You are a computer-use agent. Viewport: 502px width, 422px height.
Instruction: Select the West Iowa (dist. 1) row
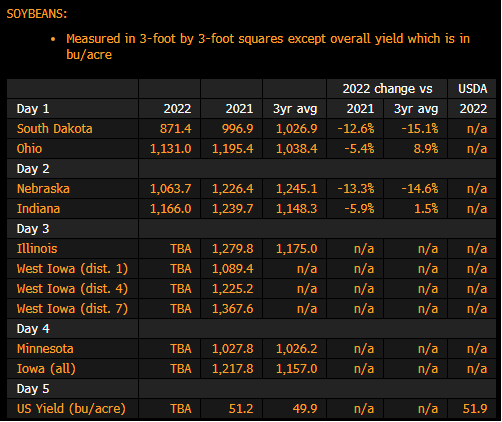pyautogui.click(x=251, y=269)
